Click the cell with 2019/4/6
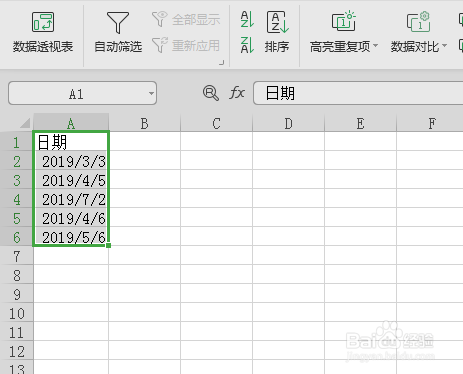Image resolution: width=463 pixels, height=374 pixels. (x=71, y=218)
